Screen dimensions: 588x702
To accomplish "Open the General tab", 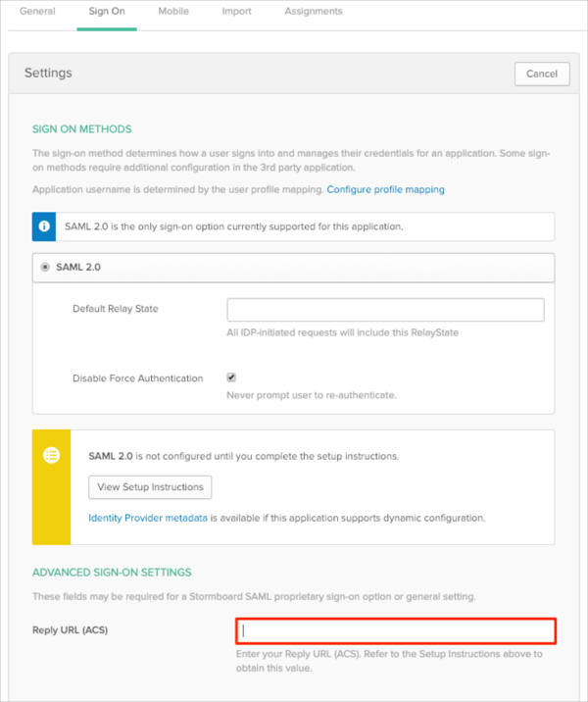I will pos(37,11).
